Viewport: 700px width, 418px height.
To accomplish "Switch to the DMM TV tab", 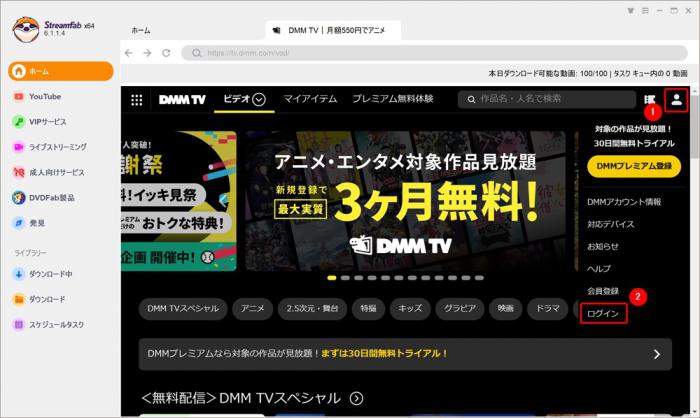I will click(333, 30).
